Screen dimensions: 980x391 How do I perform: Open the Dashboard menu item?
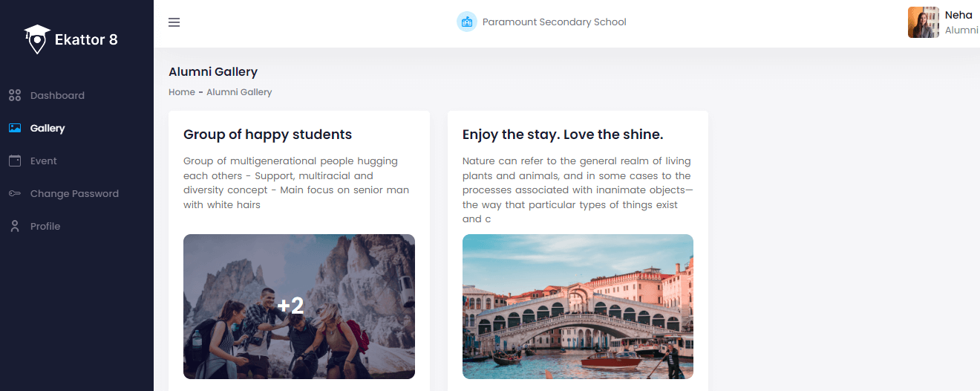tap(57, 95)
